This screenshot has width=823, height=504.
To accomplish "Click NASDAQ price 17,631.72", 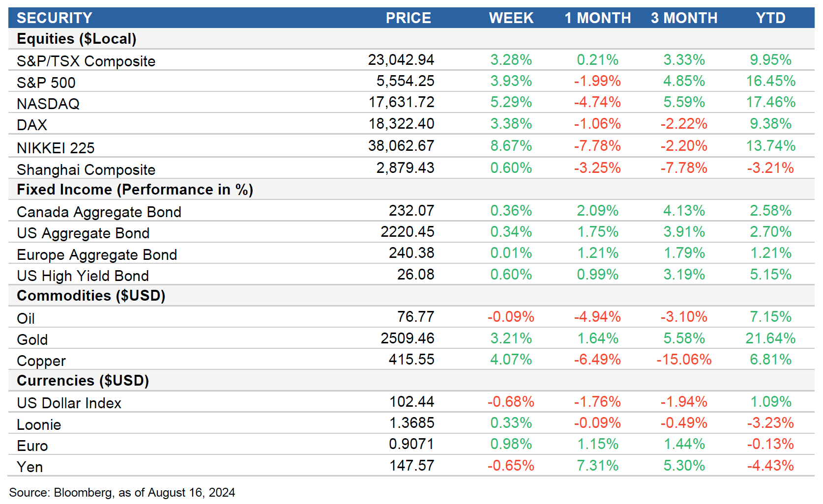I will point(402,102).
